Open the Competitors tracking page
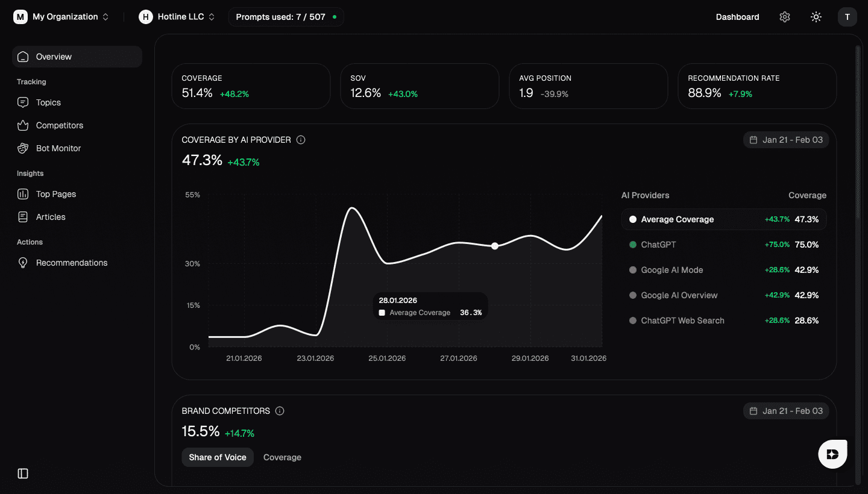The height and width of the screenshot is (494, 868). pos(58,125)
